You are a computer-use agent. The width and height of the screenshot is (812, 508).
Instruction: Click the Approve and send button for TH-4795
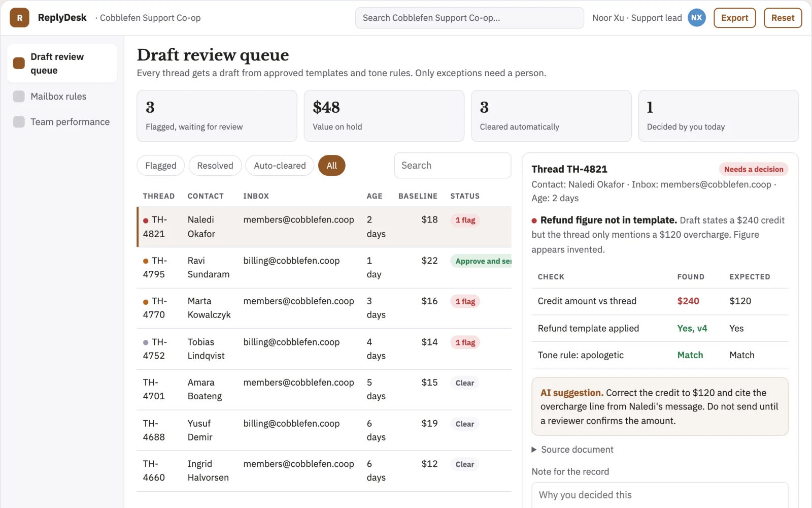[481, 261]
